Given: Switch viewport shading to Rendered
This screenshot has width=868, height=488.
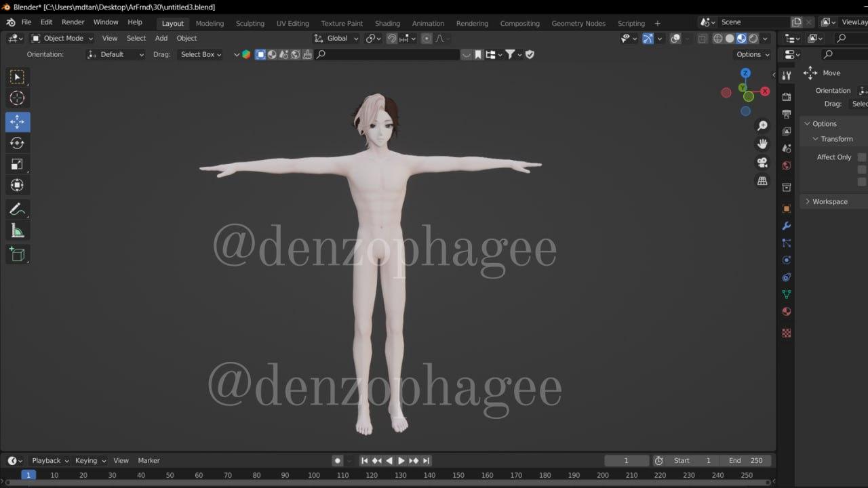Looking at the screenshot, I should click(753, 39).
